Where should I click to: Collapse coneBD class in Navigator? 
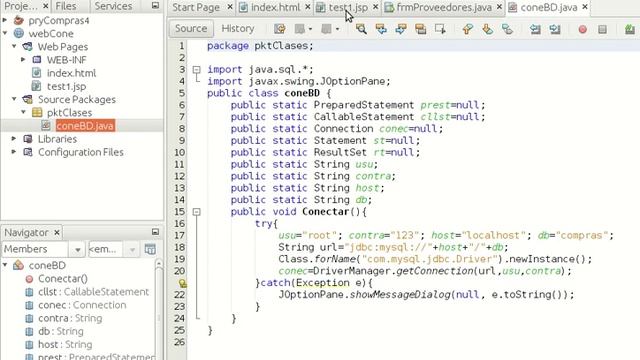[x=5, y=265]
